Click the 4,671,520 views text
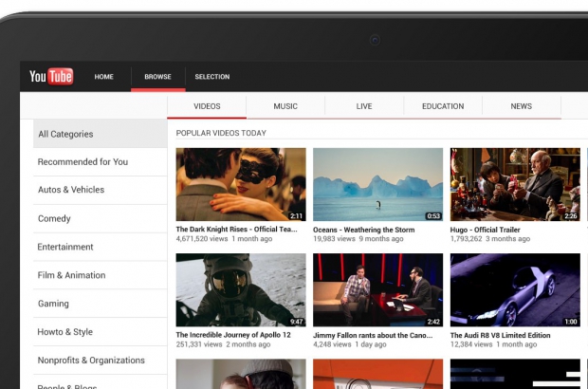The image size is (588, 389). (202, 238)
